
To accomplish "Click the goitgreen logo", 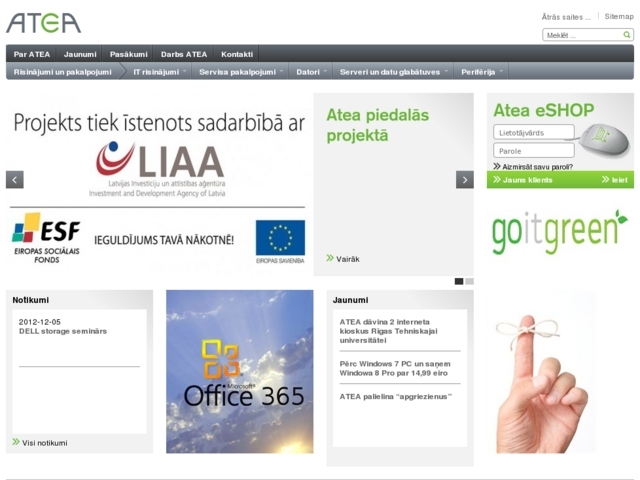I will [x=560, y=232].
